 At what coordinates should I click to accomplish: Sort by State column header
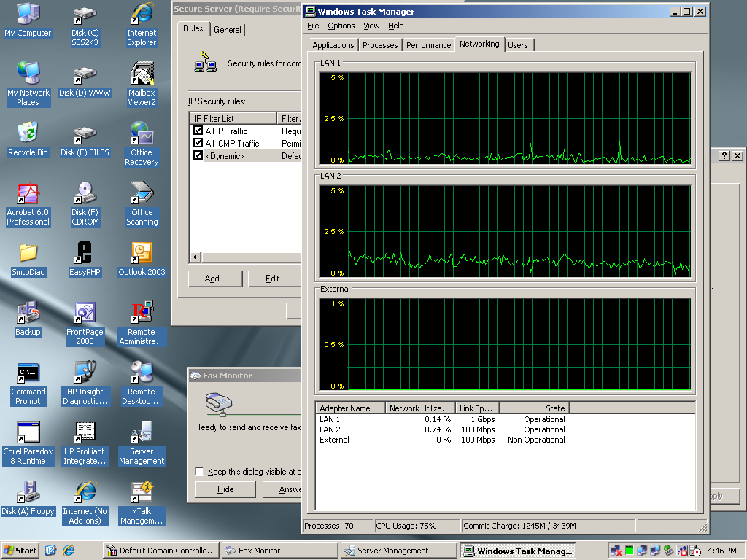(535, 408)
